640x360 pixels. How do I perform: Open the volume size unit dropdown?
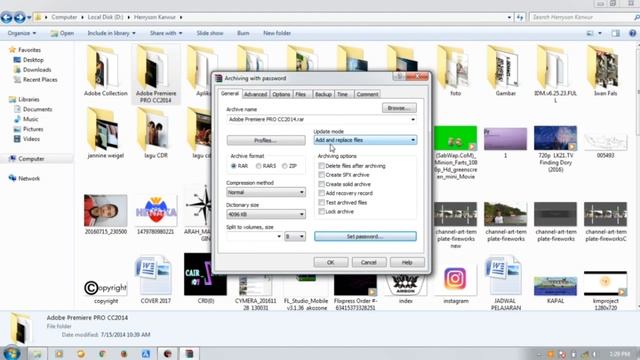(295, 236)
